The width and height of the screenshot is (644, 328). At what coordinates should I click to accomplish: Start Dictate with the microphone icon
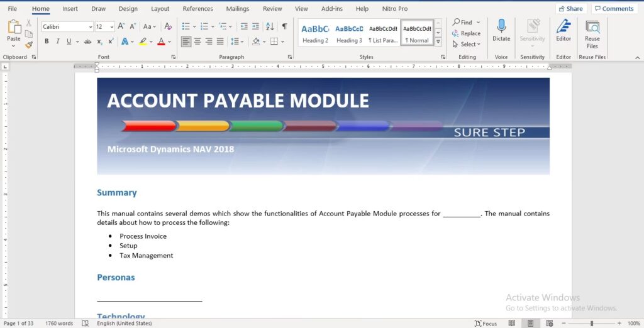pos(501,30)
